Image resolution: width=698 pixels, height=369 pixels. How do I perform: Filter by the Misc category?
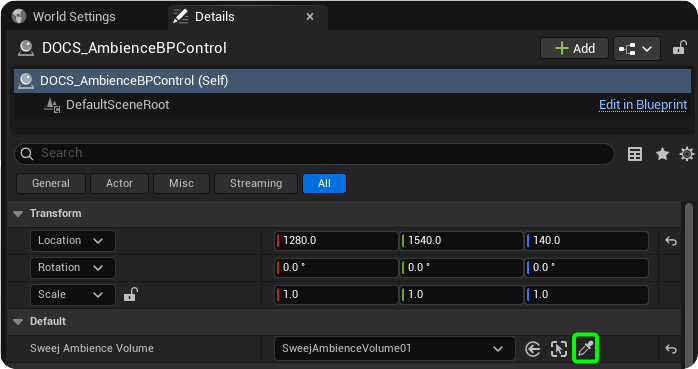coord(181,183)
